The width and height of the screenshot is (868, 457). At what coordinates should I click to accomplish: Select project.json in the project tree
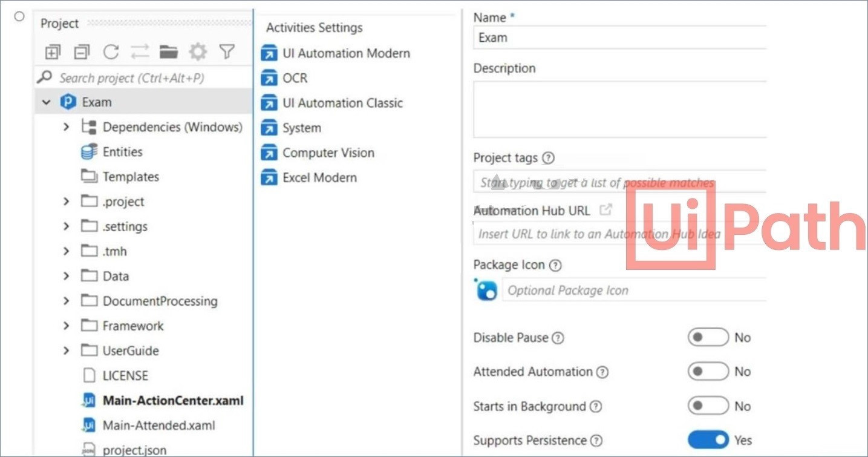point(134,450)
